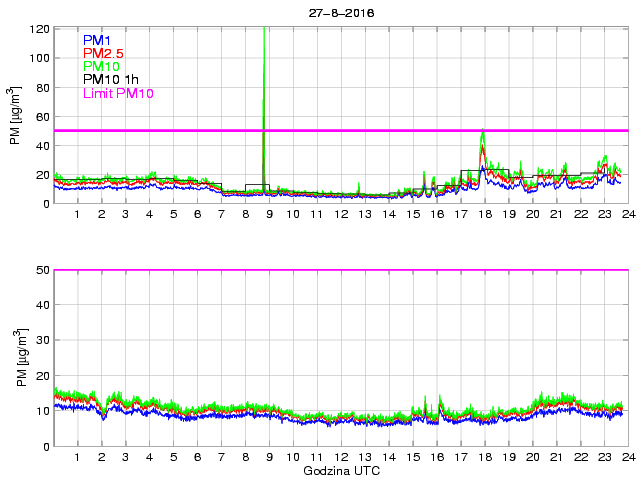The height and width of the screenshot is (480, 640).
Task: Select the red PM2.5 legend entry
Action: [105, 53]
